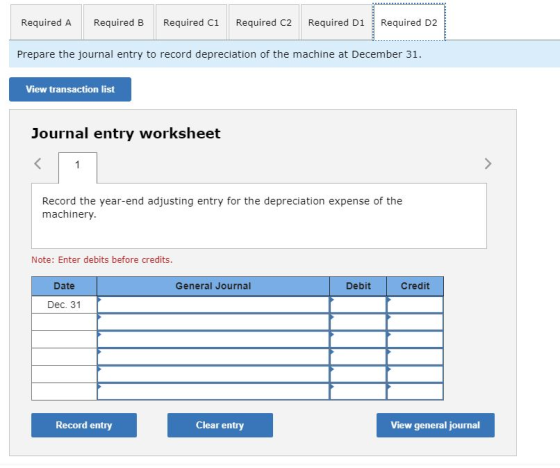Screen dimensions: 560x468
Task: Select the Required D1 tab
Action: coord(336,23)
